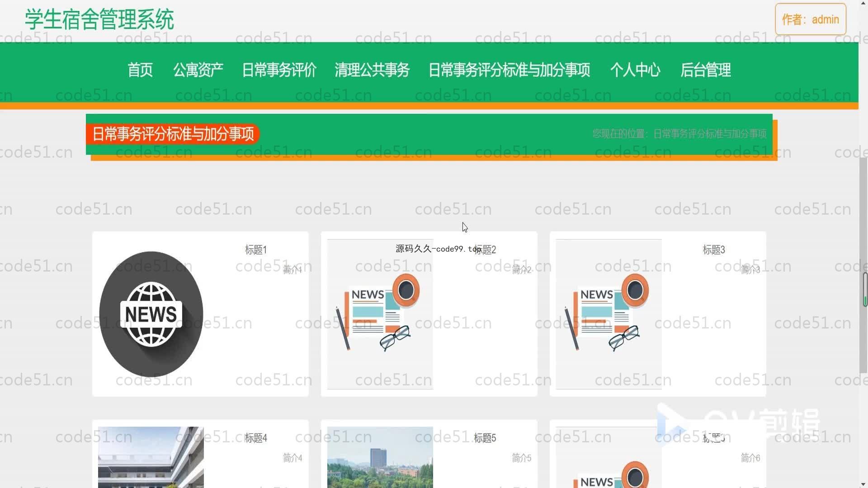Click the 标题5 card title
868x488 pixels.
point(485,438)
